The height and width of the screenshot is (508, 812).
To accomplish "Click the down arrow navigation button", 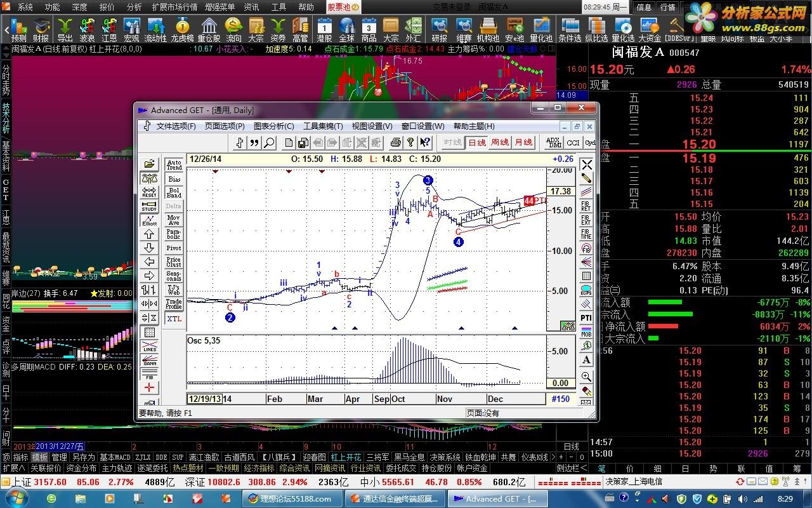I will 149,248.
